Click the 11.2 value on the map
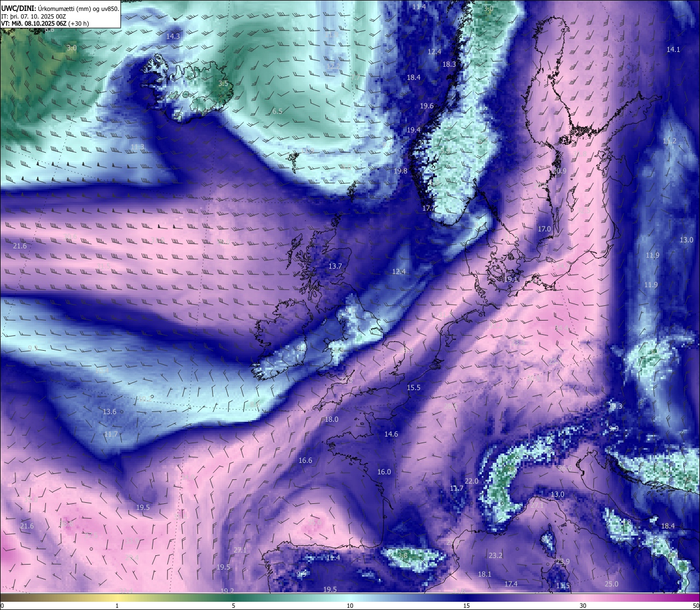The height and width of the screenshot is (610, 700). [x=669, y=141]
